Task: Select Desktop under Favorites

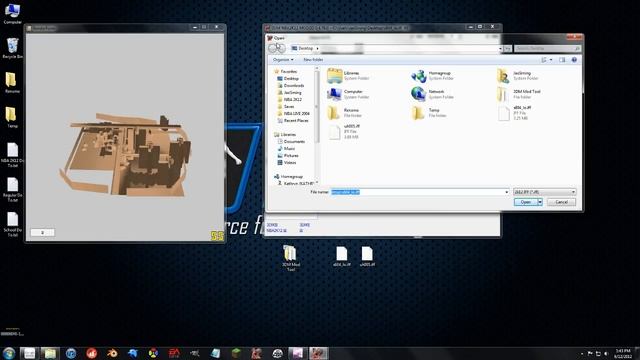Action: click(x=288, y=78)
